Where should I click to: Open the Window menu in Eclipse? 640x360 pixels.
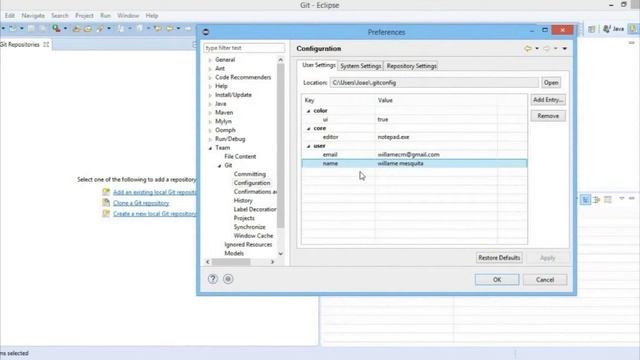pos(128,16)
